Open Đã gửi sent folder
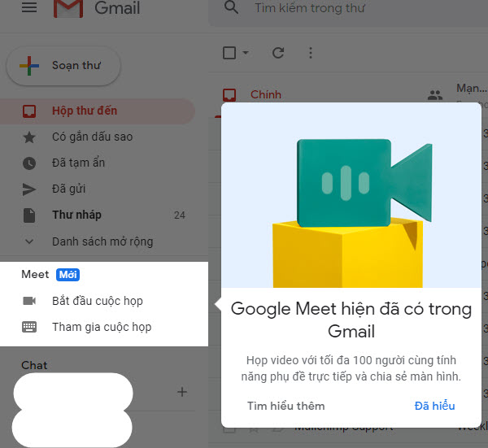 [68, 189]
